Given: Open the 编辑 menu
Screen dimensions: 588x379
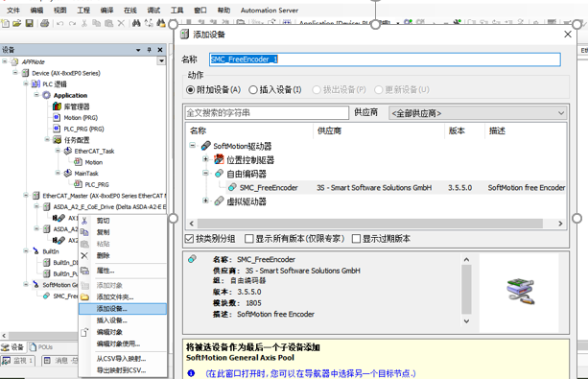Looking at the screenshot, I should 36,11.
